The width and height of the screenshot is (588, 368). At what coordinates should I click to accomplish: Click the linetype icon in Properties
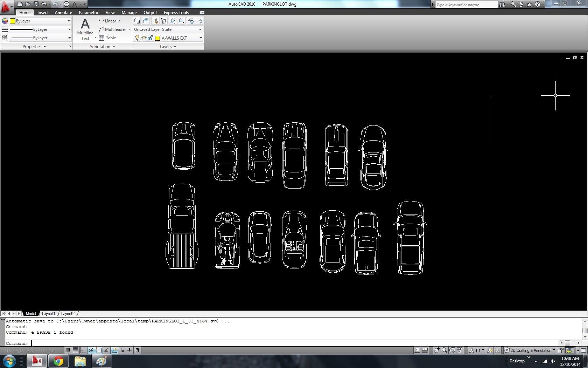coord(5,38)
